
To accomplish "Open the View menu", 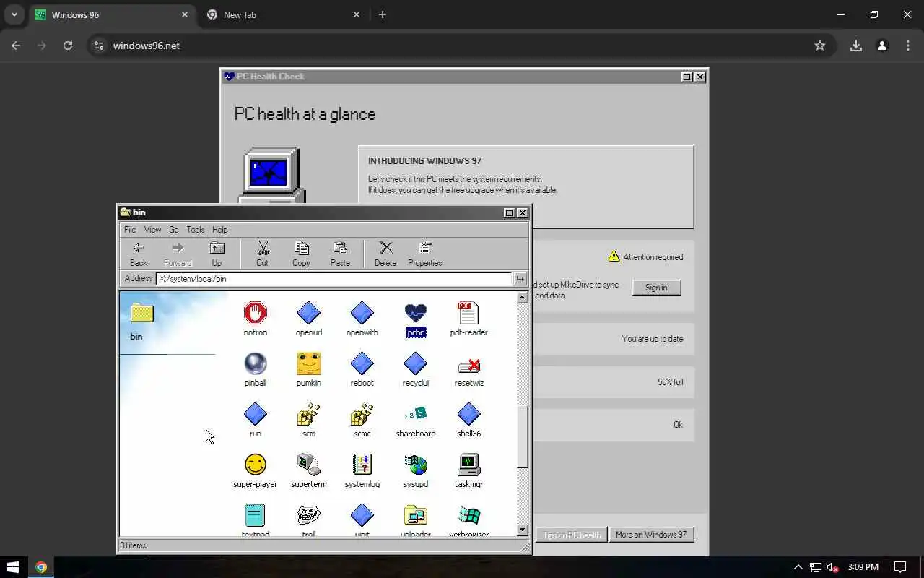I will point(152,230).
